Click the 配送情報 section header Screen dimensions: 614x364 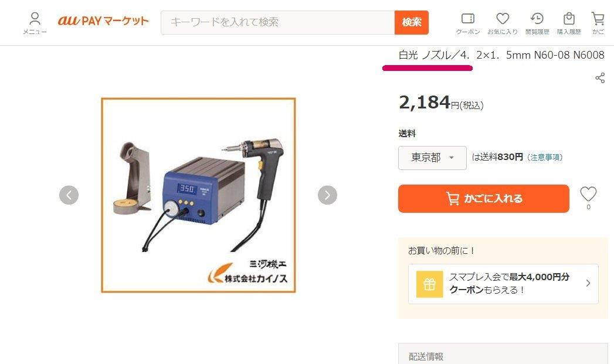pyautogui.click(x=503, y=355)
